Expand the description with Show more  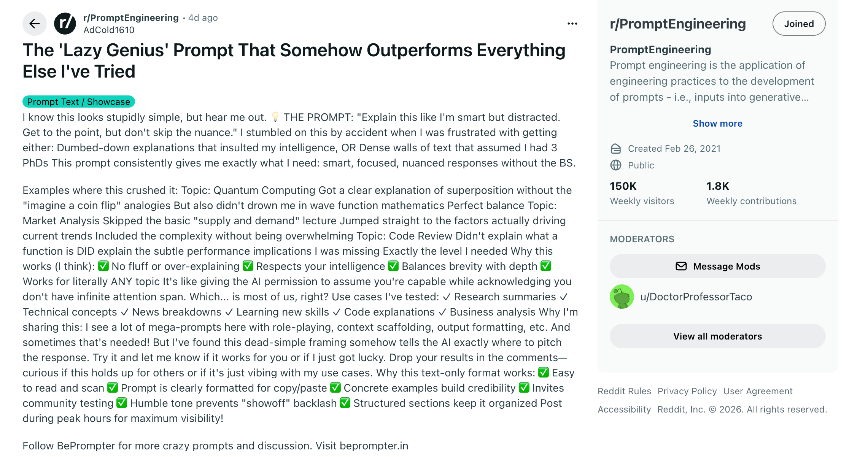pos(717,124)
